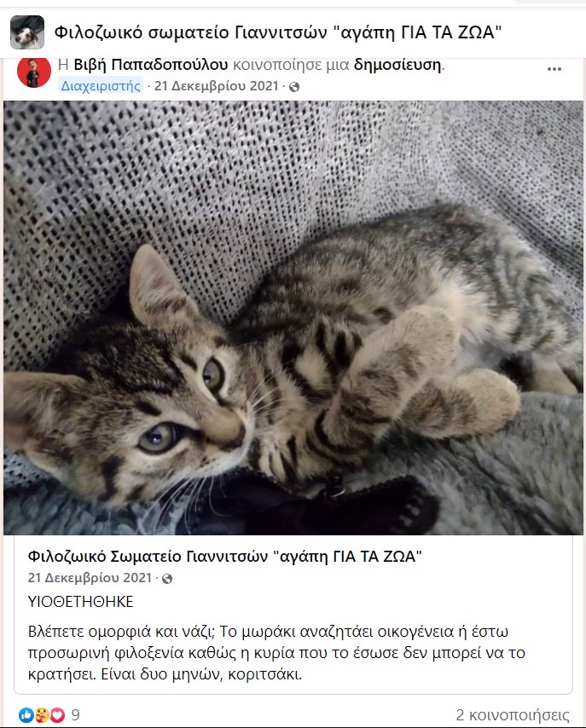Open the three-dots post options menu
The height and width of the screenshot is (728, 586).
pos(554,69)
